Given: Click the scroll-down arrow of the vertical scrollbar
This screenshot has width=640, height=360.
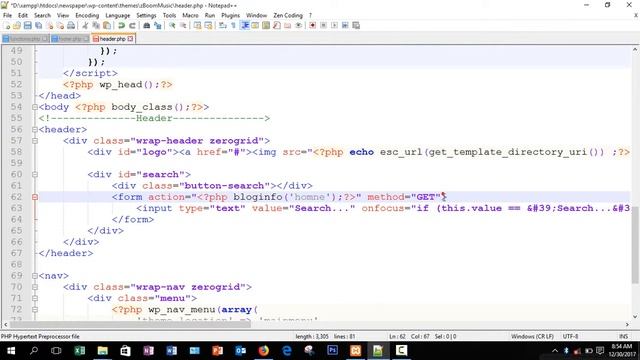Looking at the screenshot, I should pyautogui.click(x=635, y=317).
